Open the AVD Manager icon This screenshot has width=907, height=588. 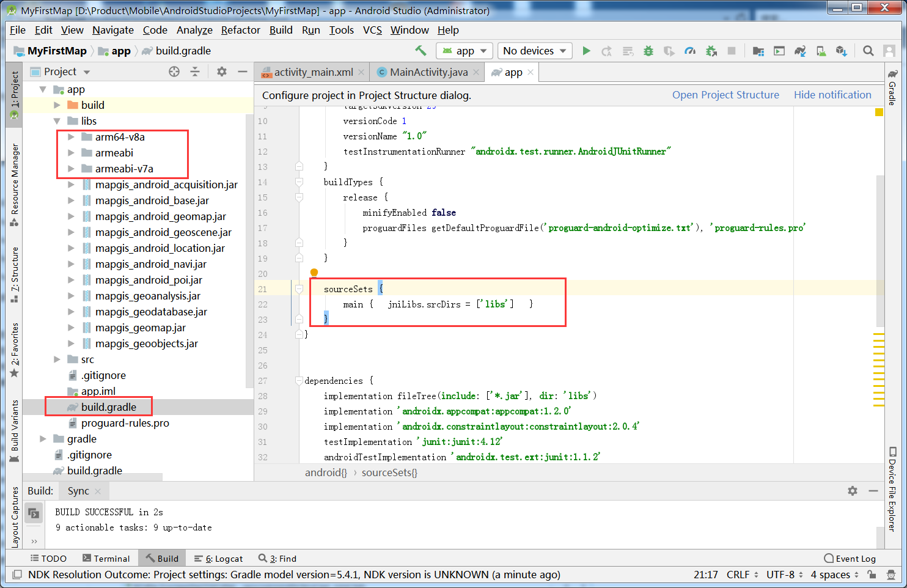821,51
